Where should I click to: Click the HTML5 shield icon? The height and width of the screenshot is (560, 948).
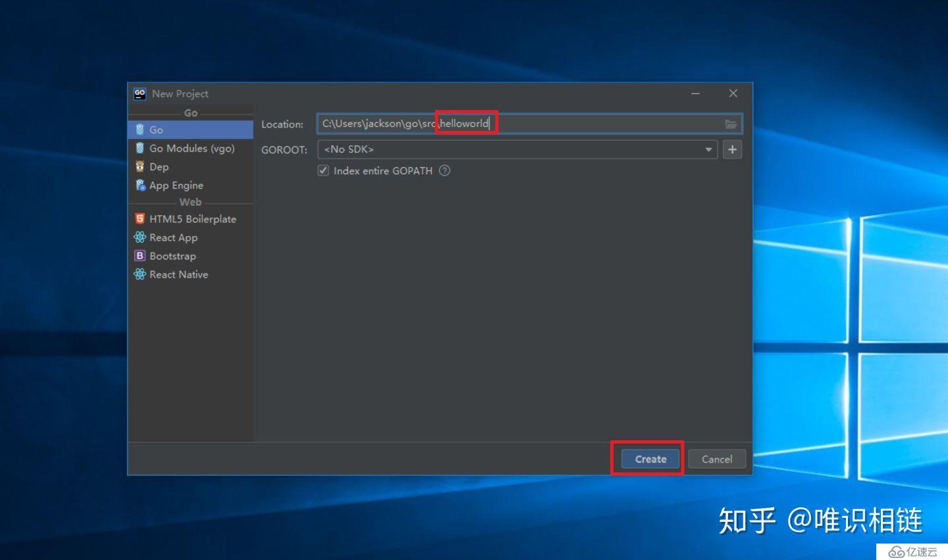[140, 218]
